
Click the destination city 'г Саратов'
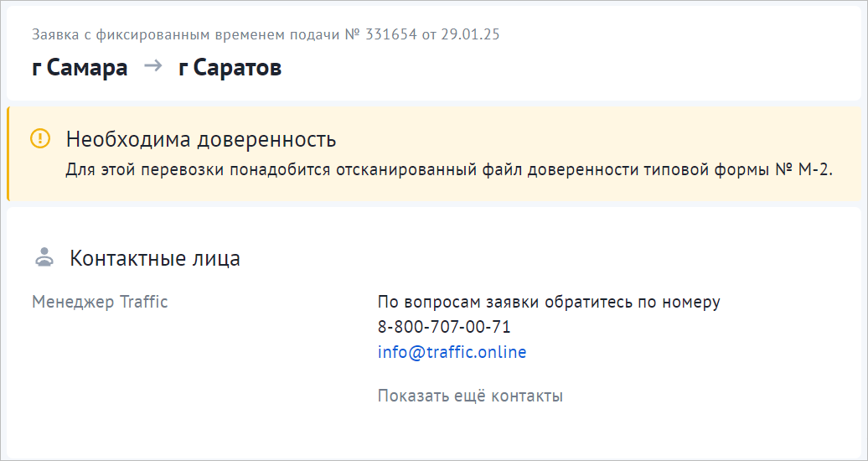pos(230,68)
